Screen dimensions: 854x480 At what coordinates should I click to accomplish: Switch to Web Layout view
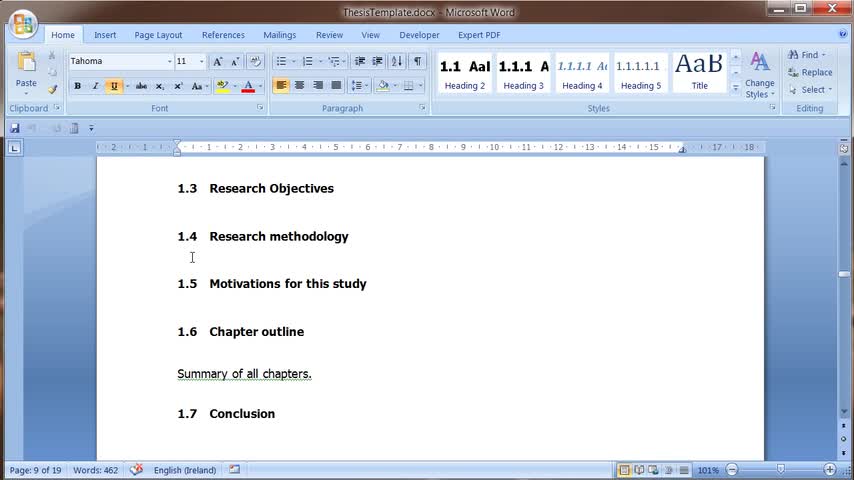click(654, 470)
